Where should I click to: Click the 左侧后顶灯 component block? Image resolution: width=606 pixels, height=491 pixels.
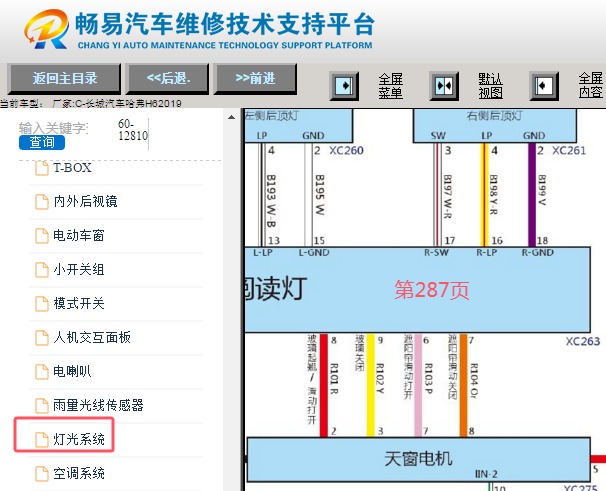tap(298, 126)
